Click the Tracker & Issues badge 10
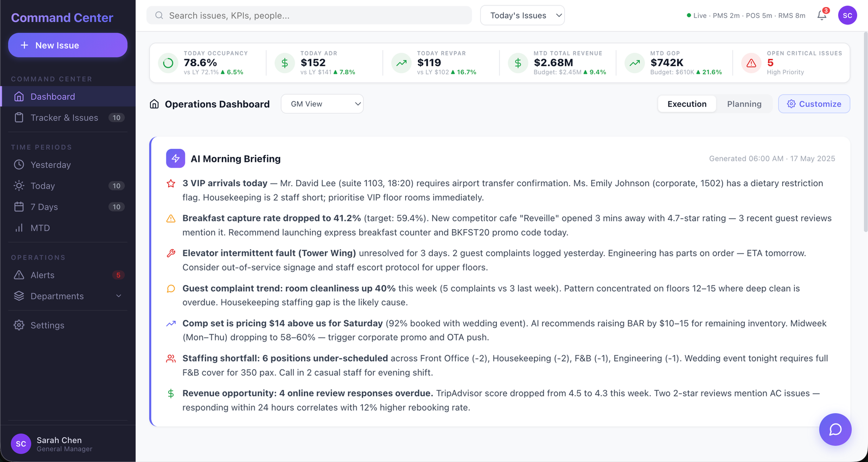The width and height of the screenshot is (868, 462). pos(117,118)
